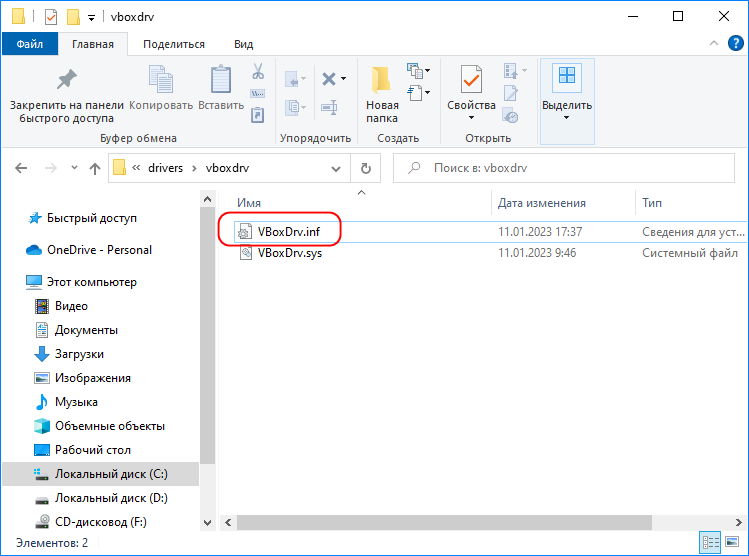
Task: Go up one folder level
Action: [95, 168]
